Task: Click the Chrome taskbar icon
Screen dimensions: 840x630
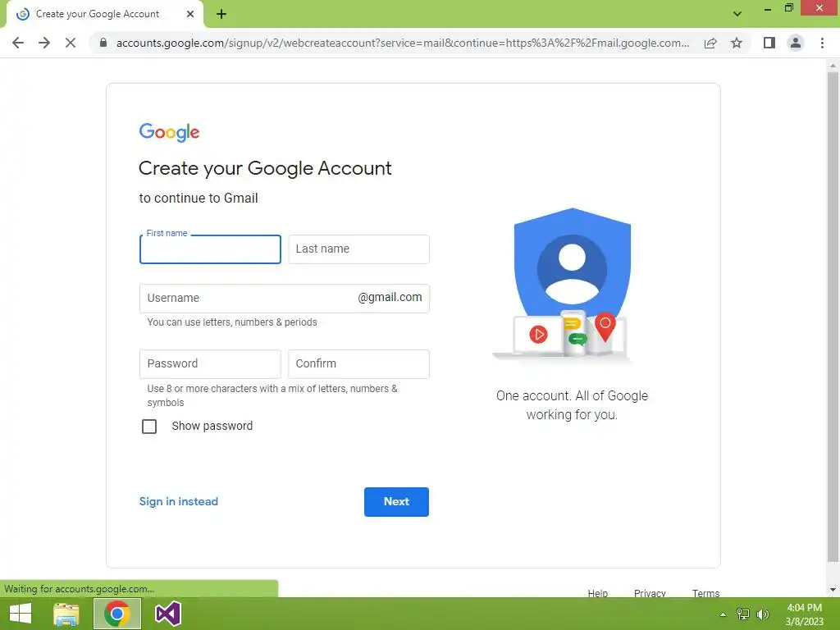Action: 117,614
